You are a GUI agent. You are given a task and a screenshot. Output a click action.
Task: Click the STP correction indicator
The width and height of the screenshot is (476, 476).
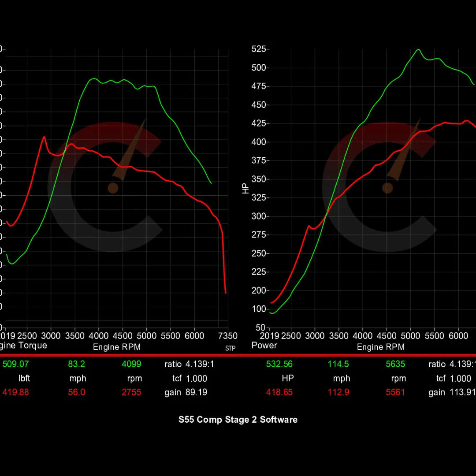pos(230,348)
